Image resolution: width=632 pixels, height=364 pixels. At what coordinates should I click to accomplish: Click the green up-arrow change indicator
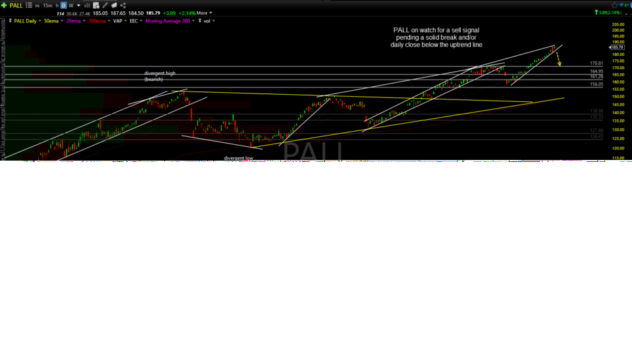pos(596,13)
